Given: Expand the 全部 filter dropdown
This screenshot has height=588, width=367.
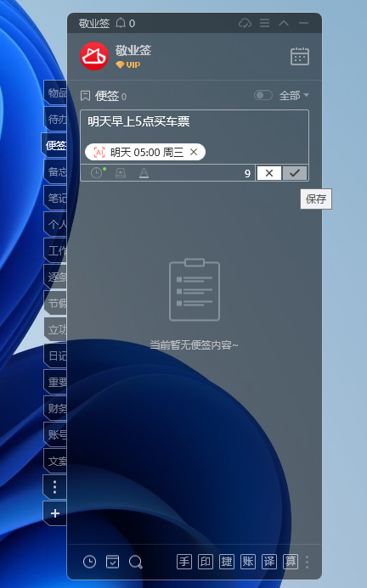Looking at the screenshot, I should click(x=294, y=96).
